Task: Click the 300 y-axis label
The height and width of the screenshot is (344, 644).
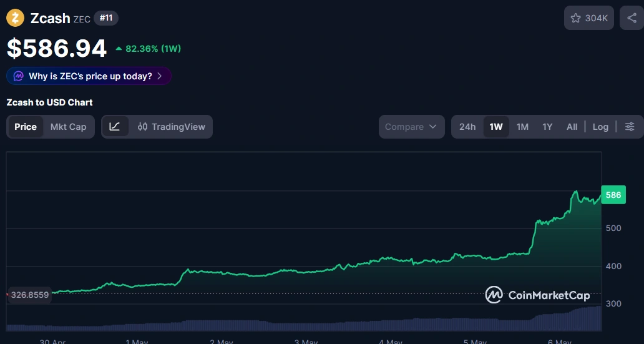Action: 613,303
